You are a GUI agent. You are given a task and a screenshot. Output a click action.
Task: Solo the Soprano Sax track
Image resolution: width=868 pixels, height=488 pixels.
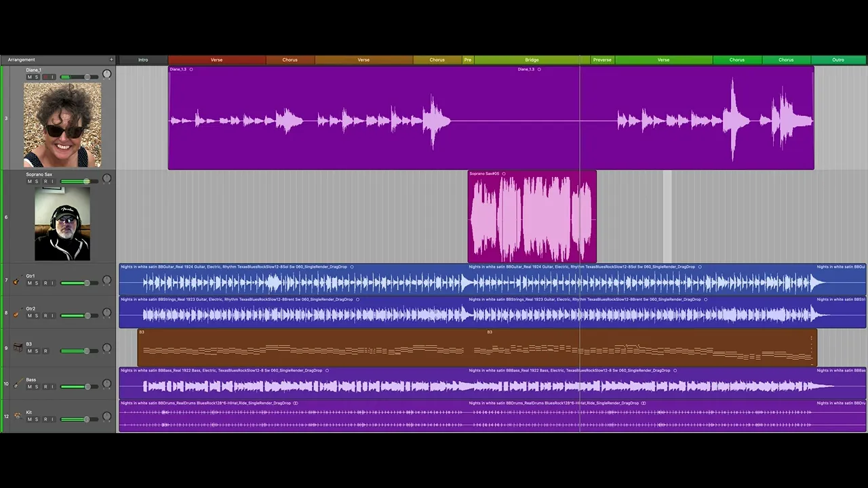[x=37, y=182]
